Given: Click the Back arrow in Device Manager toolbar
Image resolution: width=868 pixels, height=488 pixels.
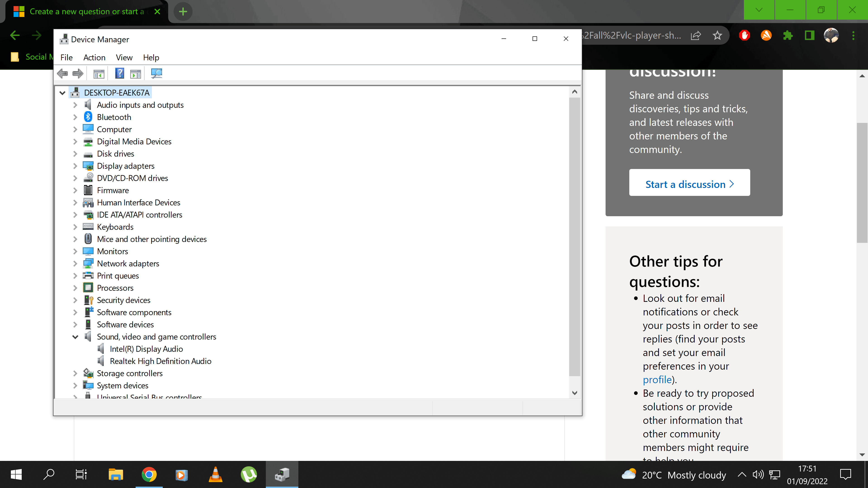Looking at the screenshot, I should pos(63,73).
